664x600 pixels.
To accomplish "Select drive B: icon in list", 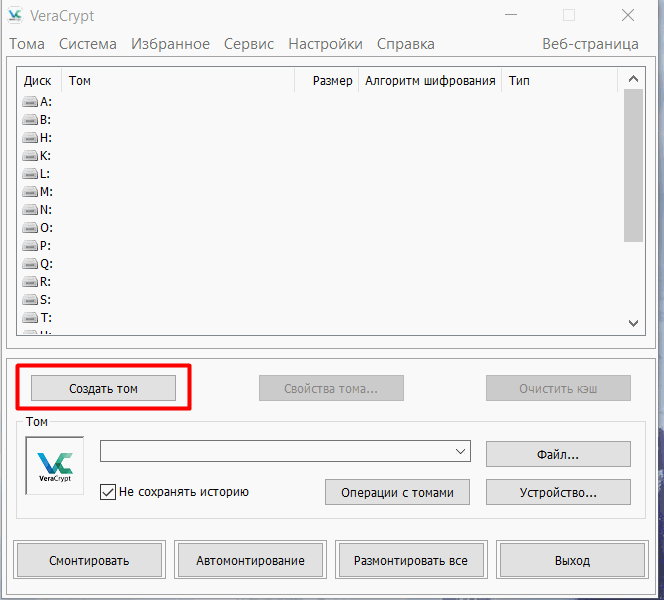I will (x=30, y=120).
